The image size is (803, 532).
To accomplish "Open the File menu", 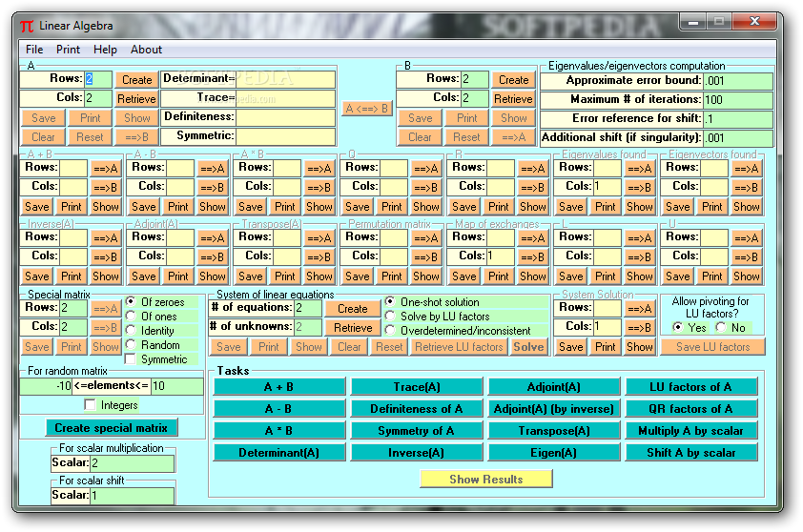I will 34,50.
